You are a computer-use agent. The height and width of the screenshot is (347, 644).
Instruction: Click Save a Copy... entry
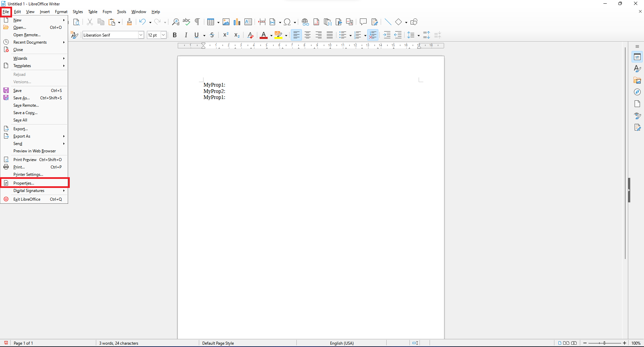[x=34, y=113]
